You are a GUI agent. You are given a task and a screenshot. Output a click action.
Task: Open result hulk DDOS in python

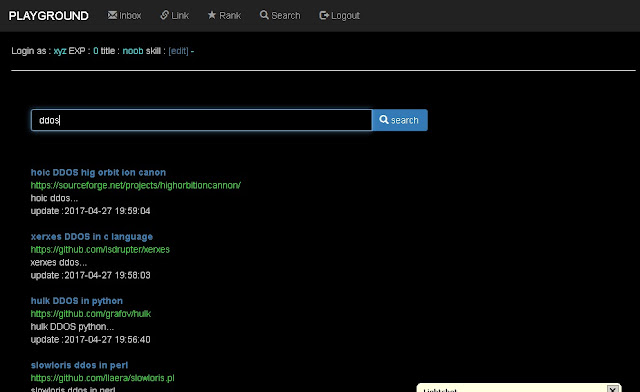(77, 301)
